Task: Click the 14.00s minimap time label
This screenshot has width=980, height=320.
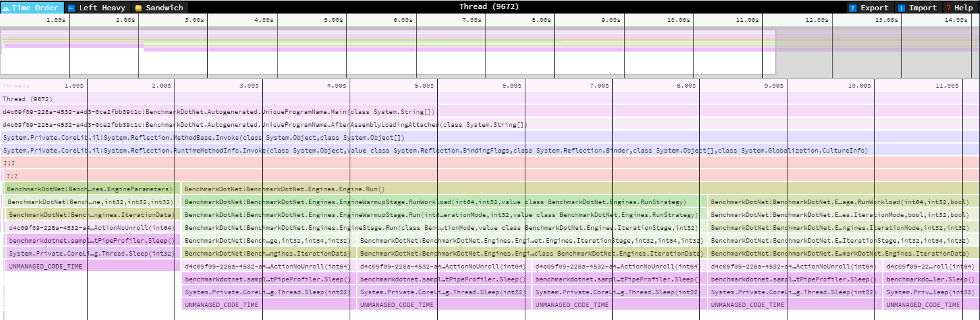Action: click(x=956, y=20)
